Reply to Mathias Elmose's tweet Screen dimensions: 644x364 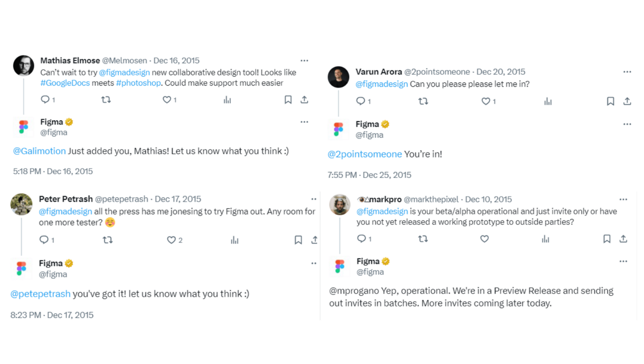44,100
